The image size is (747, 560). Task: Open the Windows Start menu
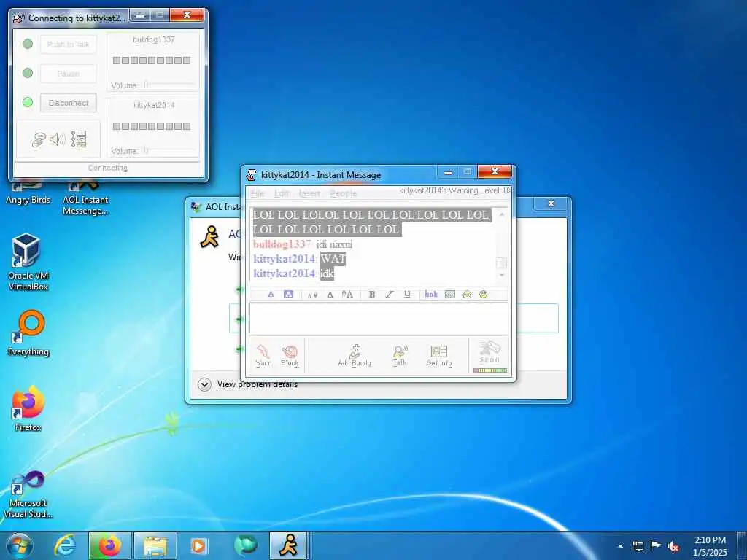point(20,545)
